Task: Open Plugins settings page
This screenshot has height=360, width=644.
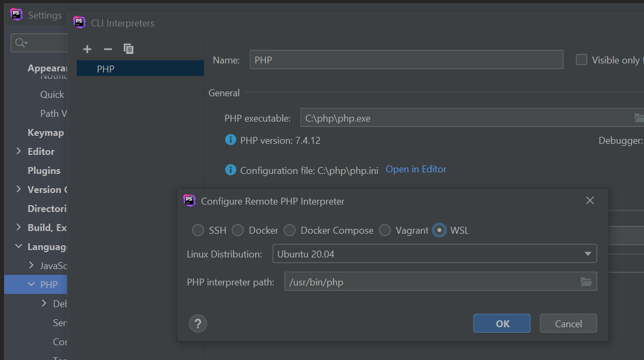Action: click(x=44, y=170)
